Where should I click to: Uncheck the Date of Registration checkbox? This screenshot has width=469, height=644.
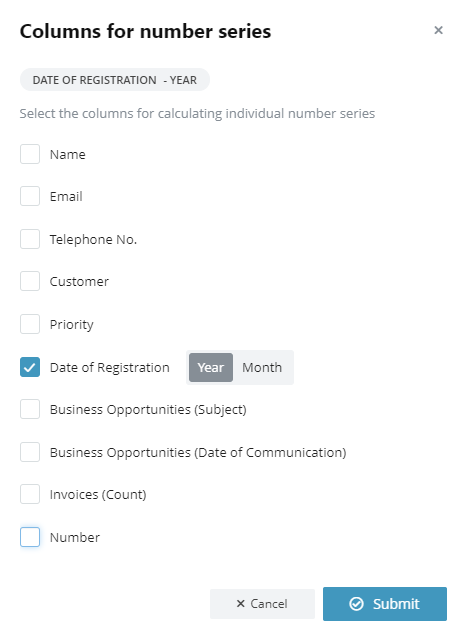point(30,367)
